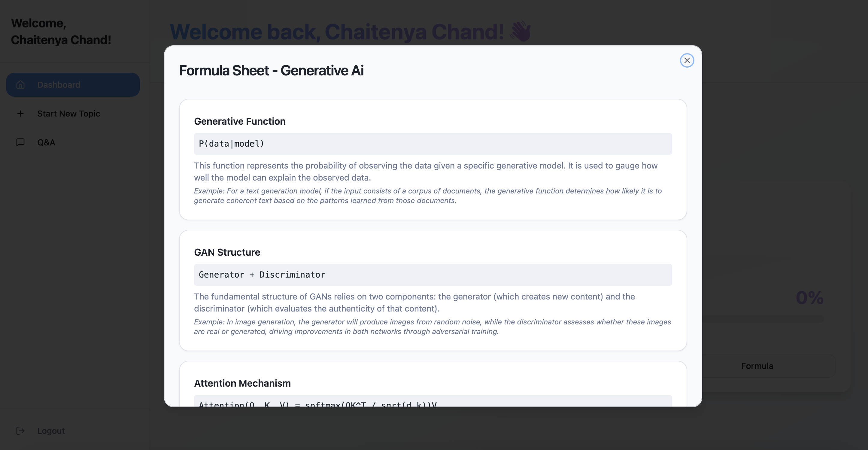Click the waving hand emoji
The image size is (868, 450).
(520, 32)
